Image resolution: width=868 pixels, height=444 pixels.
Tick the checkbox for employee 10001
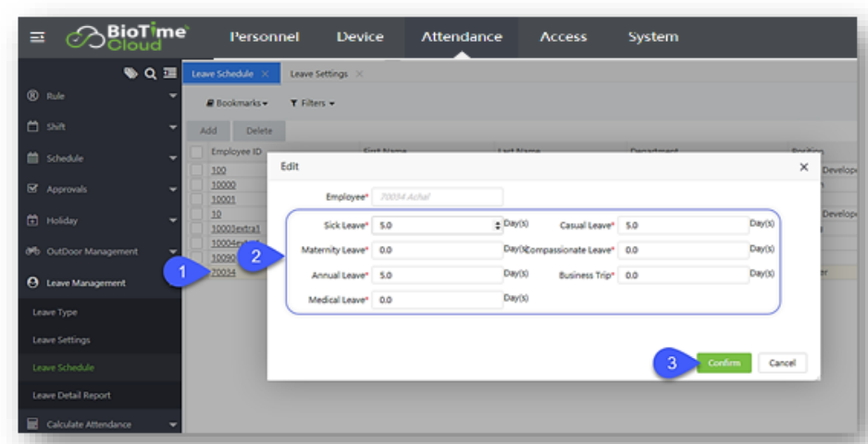(197, 199)
